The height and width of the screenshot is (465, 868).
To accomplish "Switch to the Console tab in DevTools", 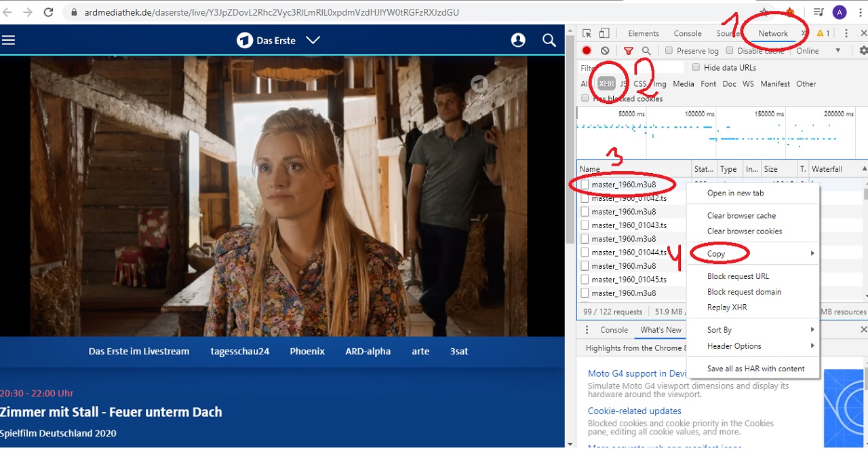I will pos(687,33).
